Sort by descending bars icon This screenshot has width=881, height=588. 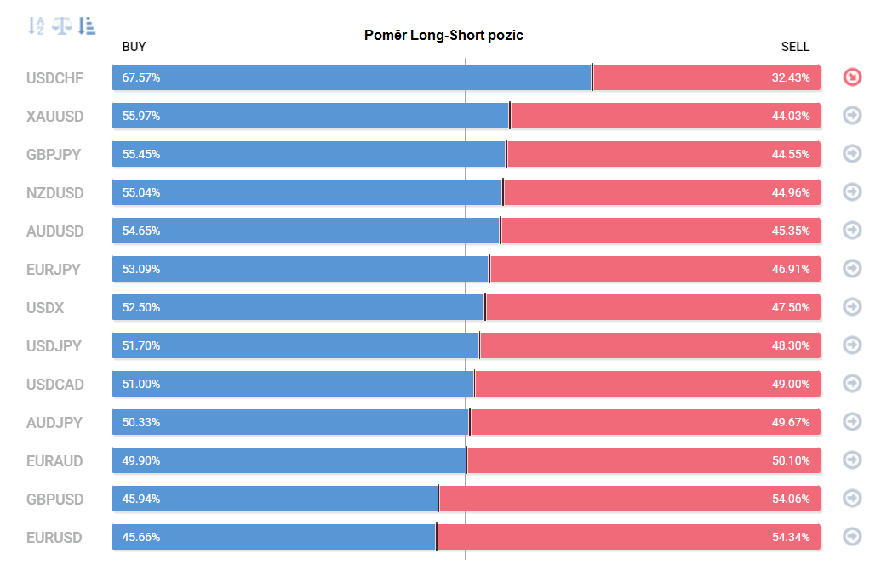pos(87,26)
